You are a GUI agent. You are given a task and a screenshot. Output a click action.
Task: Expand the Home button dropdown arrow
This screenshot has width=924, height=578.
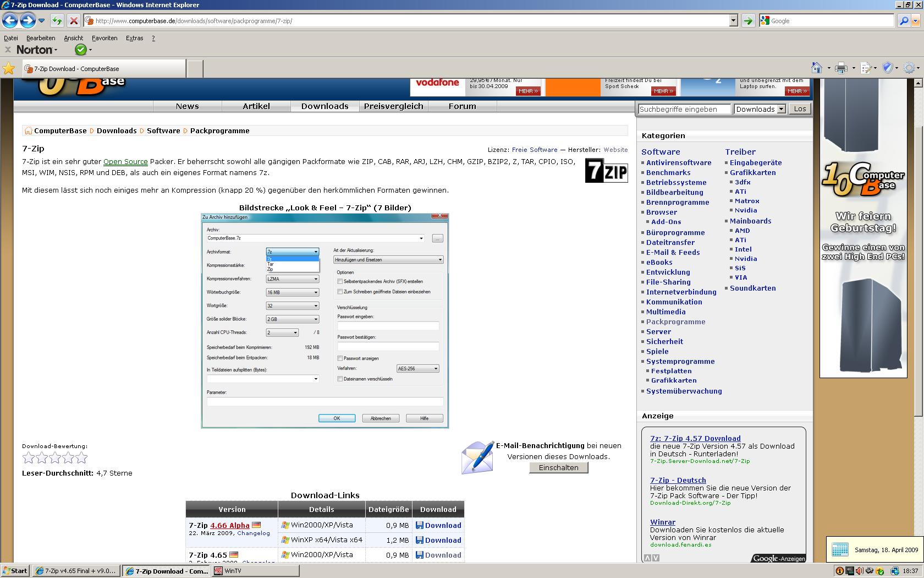click(829, 68)
